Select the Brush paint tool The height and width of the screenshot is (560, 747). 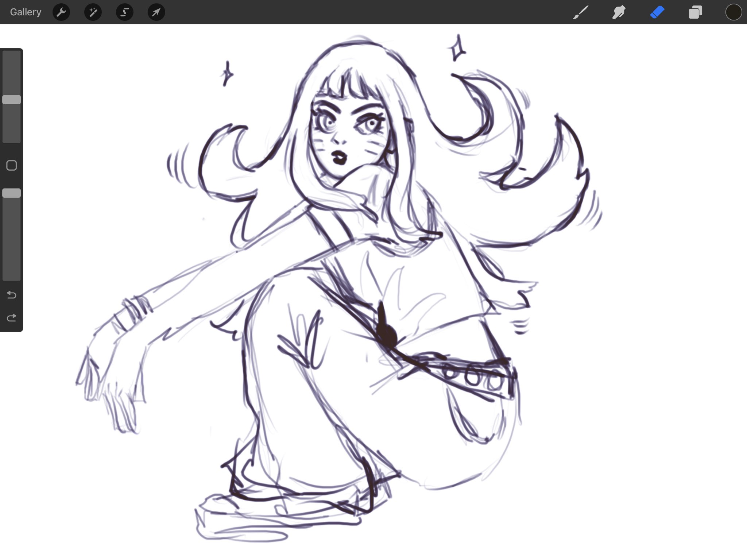581,12
